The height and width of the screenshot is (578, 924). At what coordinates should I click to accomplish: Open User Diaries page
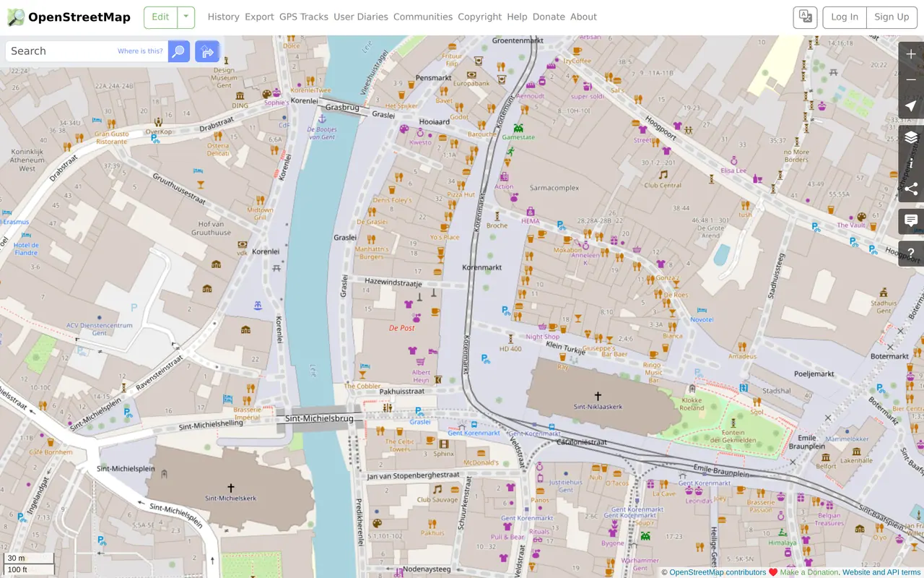click(x=361, y=17)
